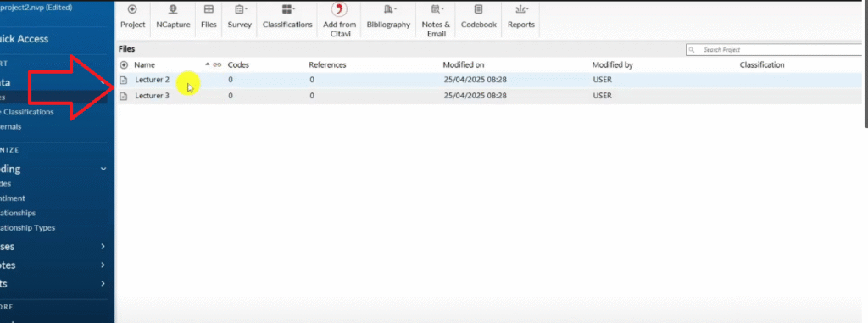Viewport: 868px width, 323px height.
Task: Expand the Notes section chevron
Action: click(x=103, y=265)
